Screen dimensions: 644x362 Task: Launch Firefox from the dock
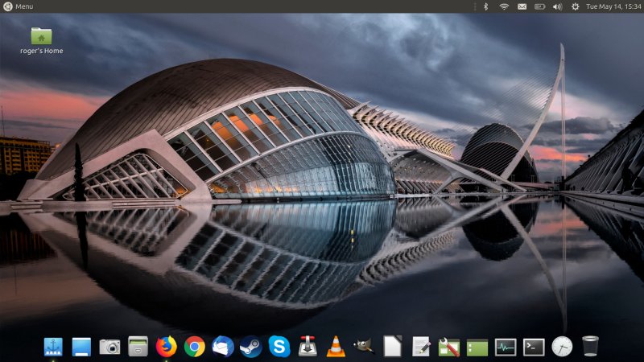pyautogui.click(x=167, y=346)
